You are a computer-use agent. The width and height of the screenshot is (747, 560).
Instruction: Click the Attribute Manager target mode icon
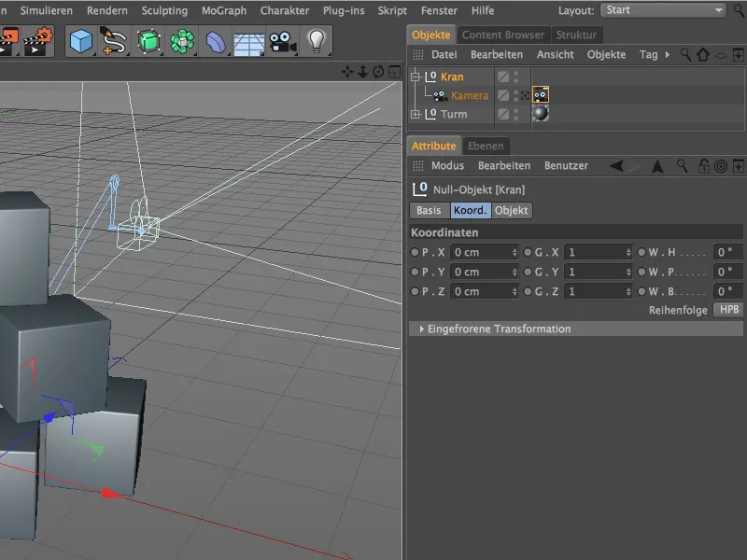pos(721,166)
